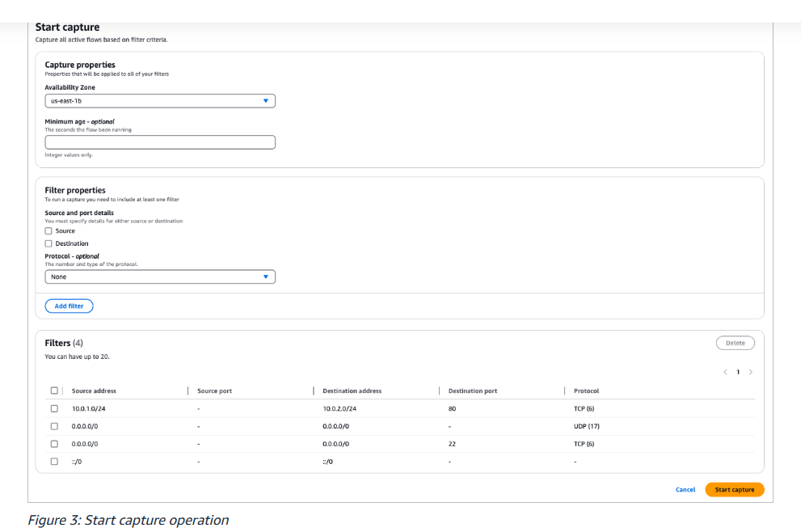Select page 1 in filter pagination
Image resolution: width=801 pixels, height=532 pixels.
point(738,372)
